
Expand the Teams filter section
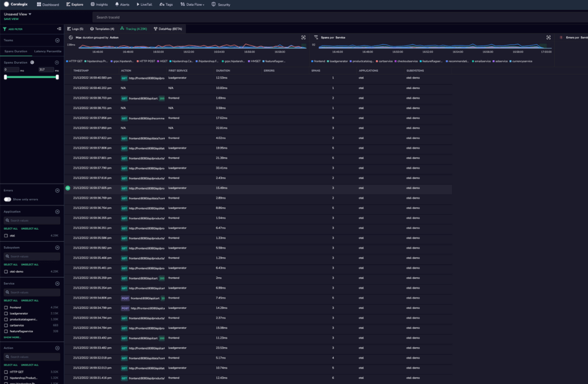[57, 41]
